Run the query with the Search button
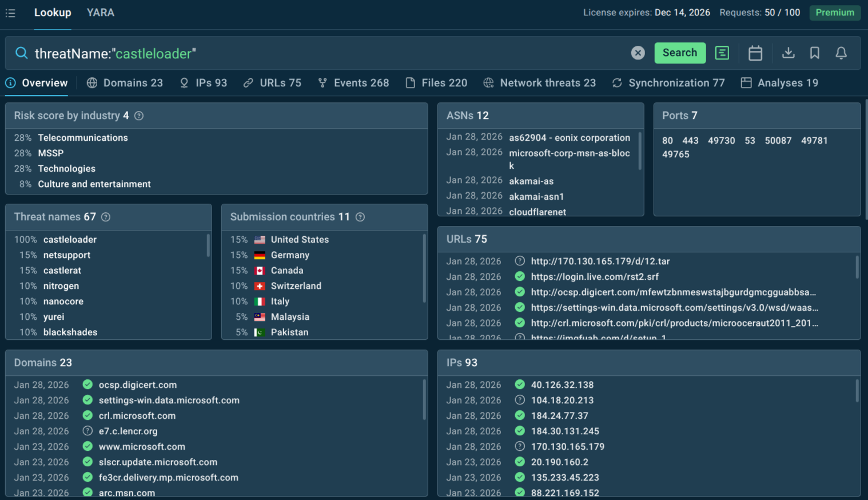Screen dimensions: 868x500 coord(680,53)
